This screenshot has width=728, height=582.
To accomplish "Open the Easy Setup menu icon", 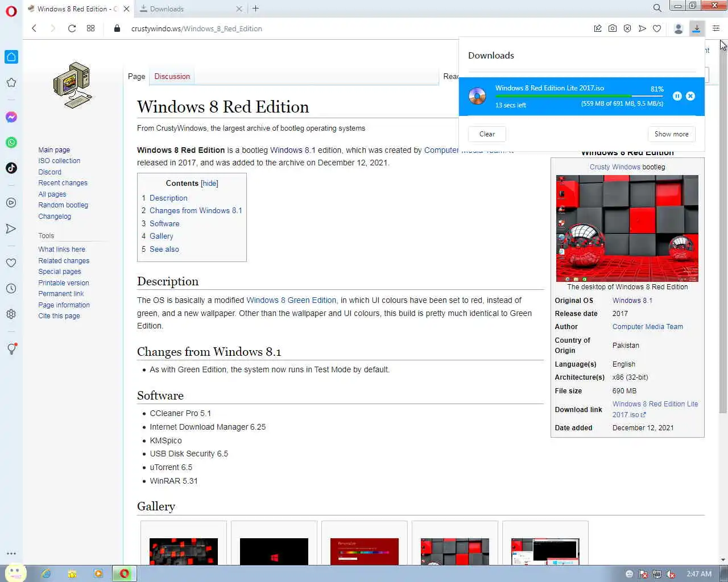I will coord(716,28).
